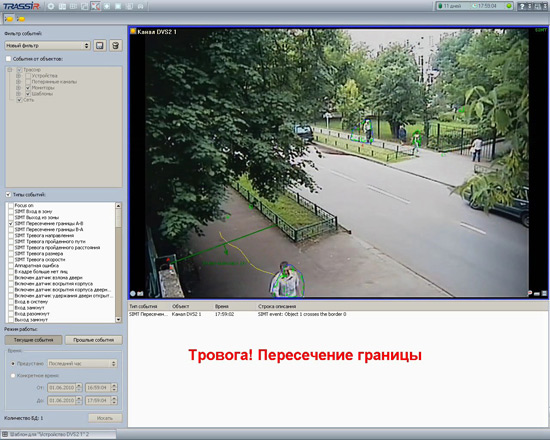The width and height of the screenshot is (550, 440).
Task: Click the settings gear toolbar icon
Action: [x=51, y=6]
